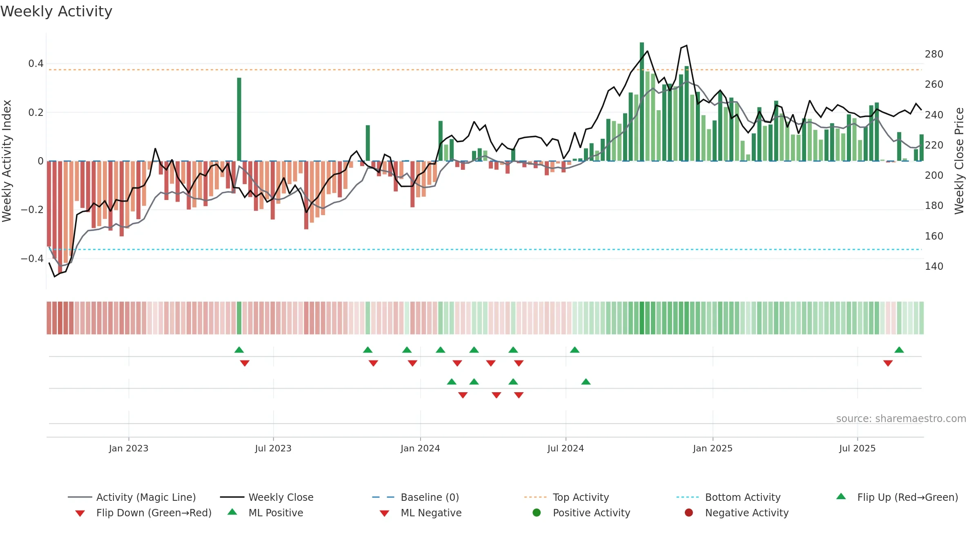Click the red ML Negative legend triangle

385,513
